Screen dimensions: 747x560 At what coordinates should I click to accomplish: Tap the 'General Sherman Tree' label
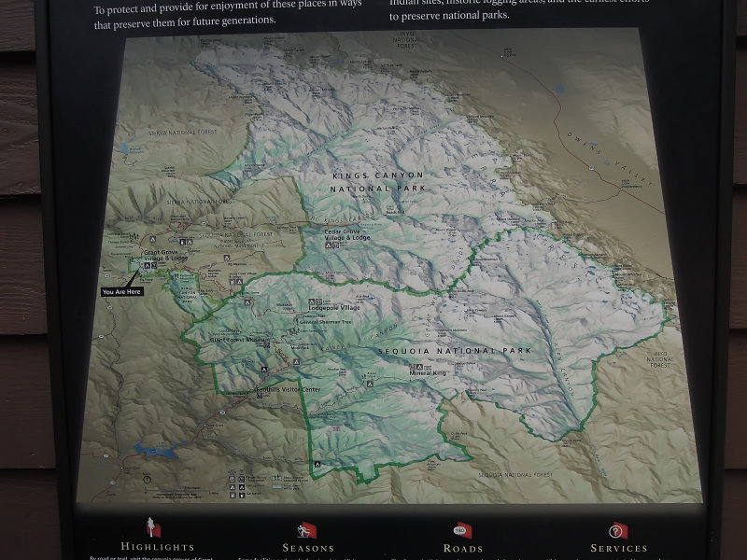click(325, 322)
